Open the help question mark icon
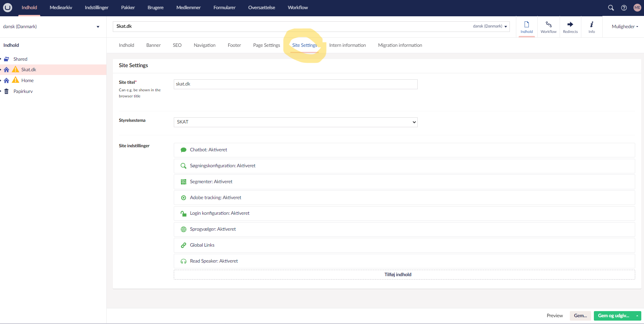The width and height of the screenshot is (644, 324). pos(624,8)
